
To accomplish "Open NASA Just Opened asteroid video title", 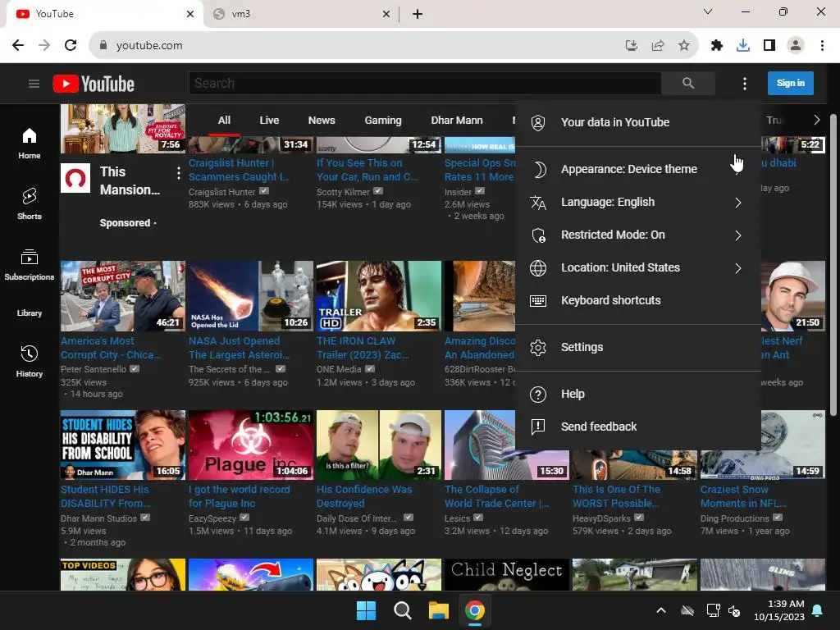I will click(239, 348).
